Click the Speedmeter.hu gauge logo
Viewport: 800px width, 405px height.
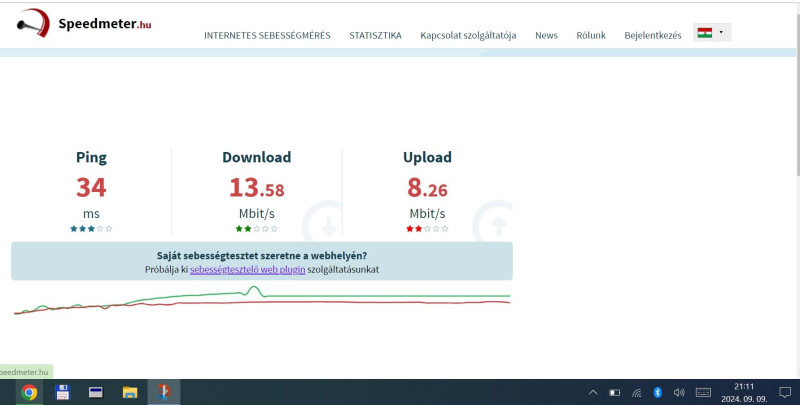click(33, 23)
